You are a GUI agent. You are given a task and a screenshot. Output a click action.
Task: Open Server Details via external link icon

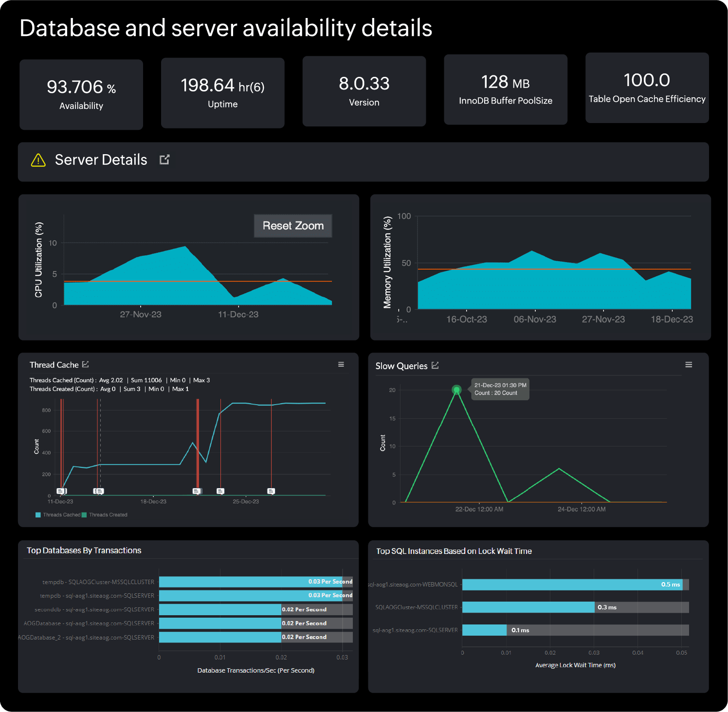coord(164,159)
